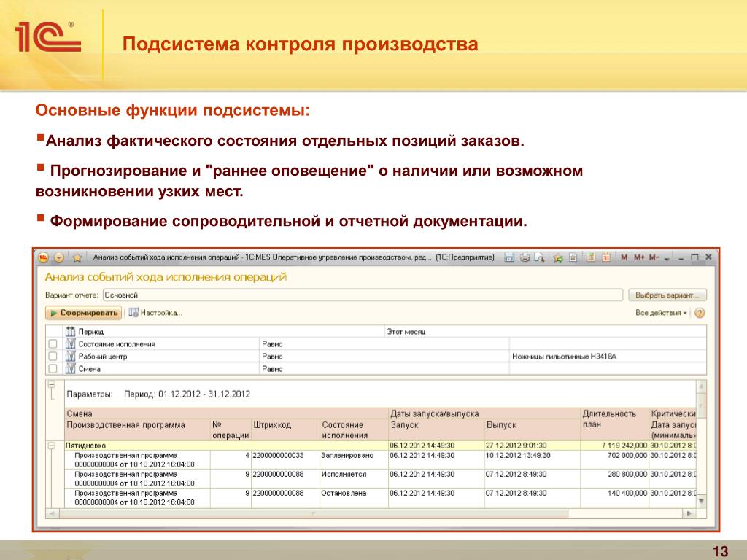Add current report to favorites star
Screen dimensions: 747x560
(77, 257)
